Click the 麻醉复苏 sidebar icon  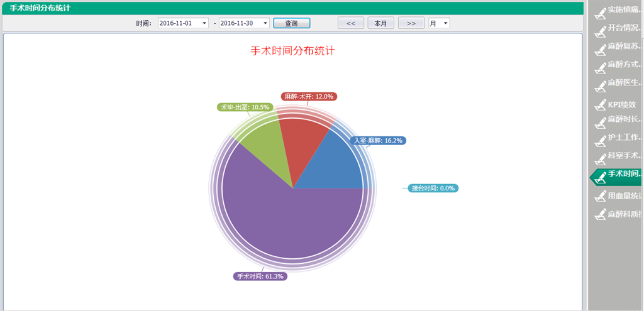coord(601,47)
